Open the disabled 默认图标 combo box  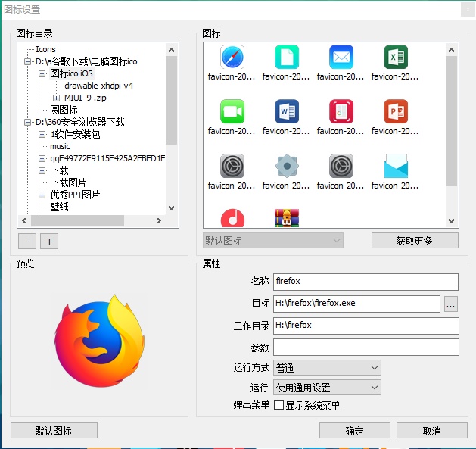(x=273, y=241)
